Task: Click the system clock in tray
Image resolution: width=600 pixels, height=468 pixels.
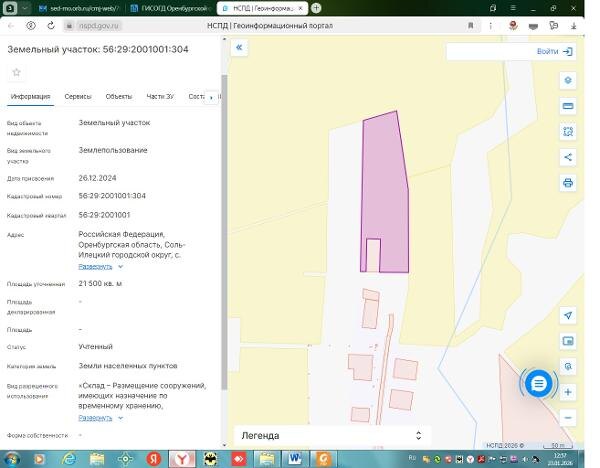Action: pyautogui.click(x=560, y=459)
